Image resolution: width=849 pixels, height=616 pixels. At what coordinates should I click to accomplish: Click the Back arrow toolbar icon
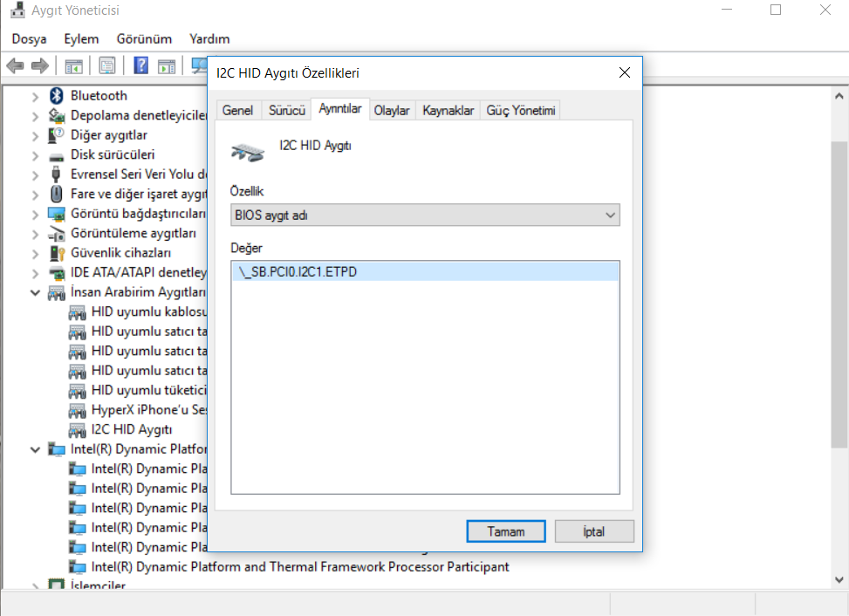[15, 66]
